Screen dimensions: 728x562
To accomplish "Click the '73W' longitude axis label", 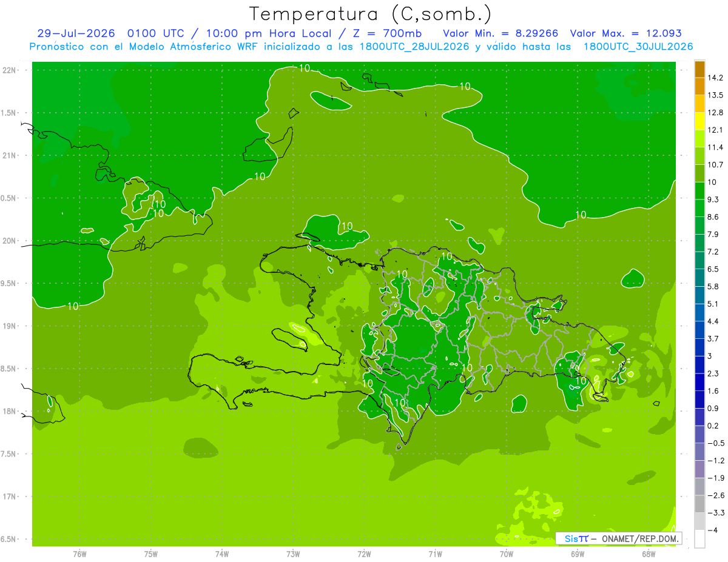I will click(293, 554).
